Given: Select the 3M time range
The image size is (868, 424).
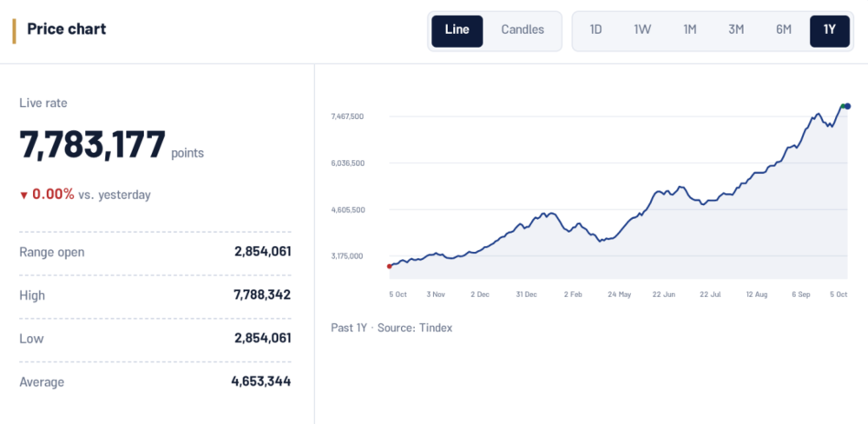Looking at the screenshot, I should 736,30.
